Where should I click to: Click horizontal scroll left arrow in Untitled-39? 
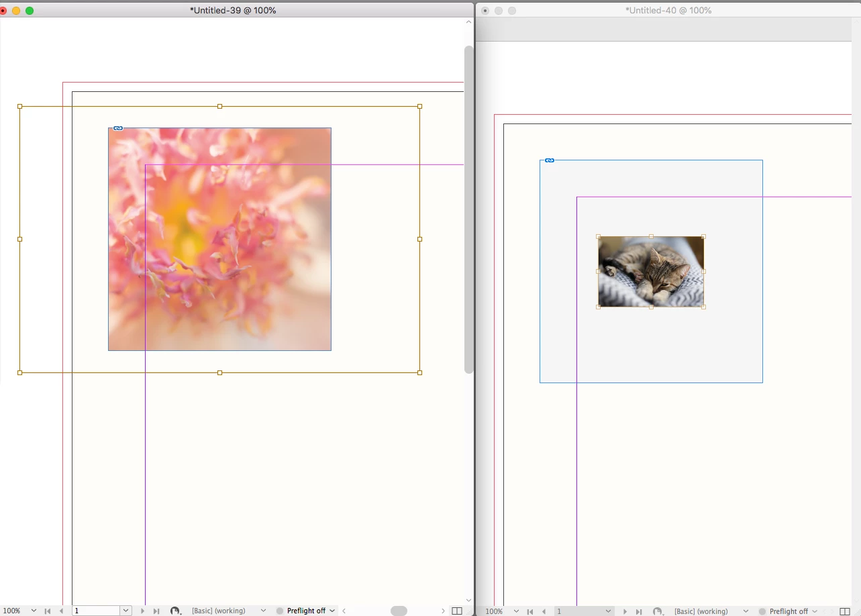click(344, 611)
